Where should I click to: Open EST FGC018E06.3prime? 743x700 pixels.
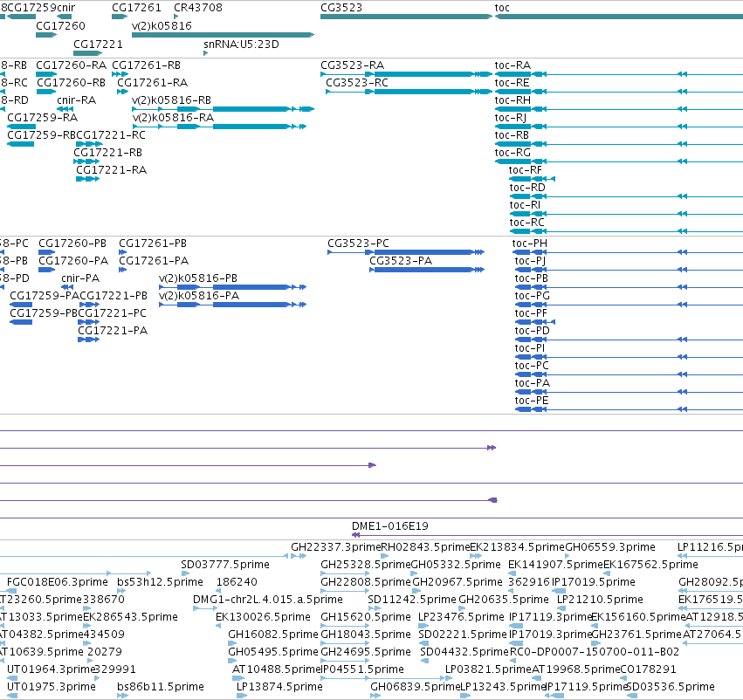pyautogui.click(x=12, y=591)
